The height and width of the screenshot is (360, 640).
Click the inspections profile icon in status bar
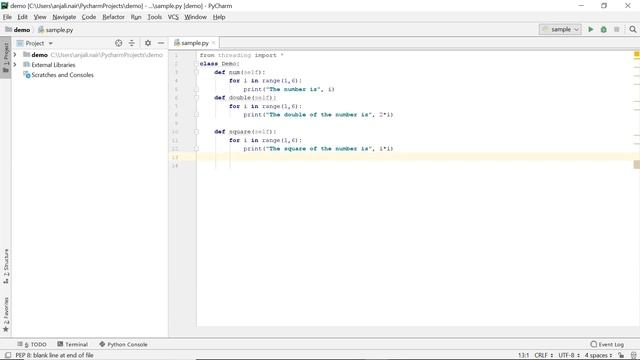(633, 356)
